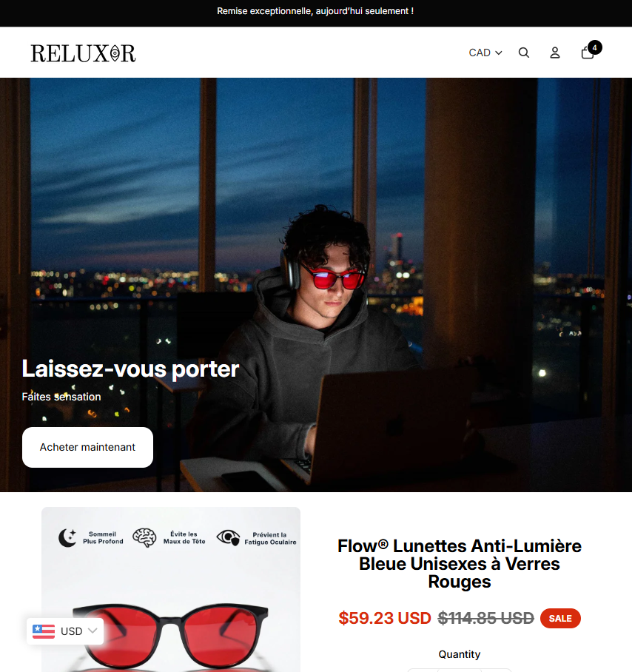The height and width of the screenshot is (672, 632).
Task: Click the Remise exceptionnelle announcement bar
Action: (x=316, y=12)
